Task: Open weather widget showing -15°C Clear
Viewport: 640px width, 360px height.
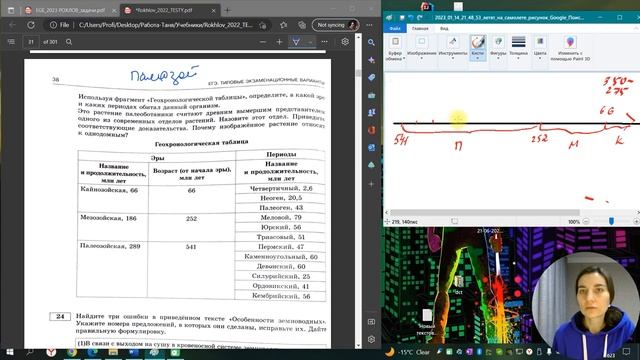Action: (408, 352)
